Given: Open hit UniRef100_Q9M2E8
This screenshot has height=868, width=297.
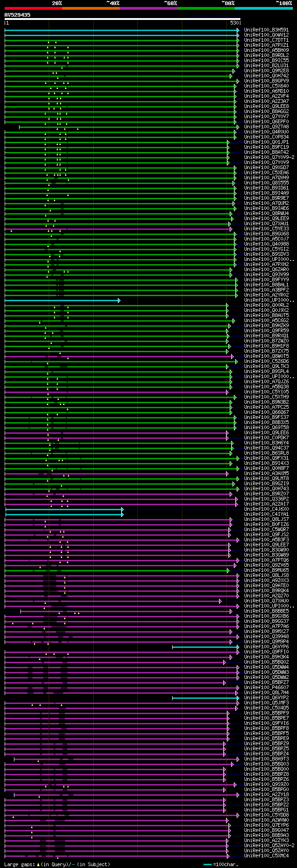Looking at the screenshot, I should click(x=266, y=71).
